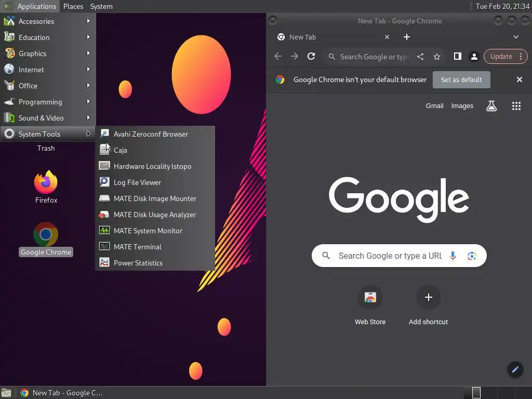
Task: Start MATE System Monitor
Action: [x=155, y=231]
